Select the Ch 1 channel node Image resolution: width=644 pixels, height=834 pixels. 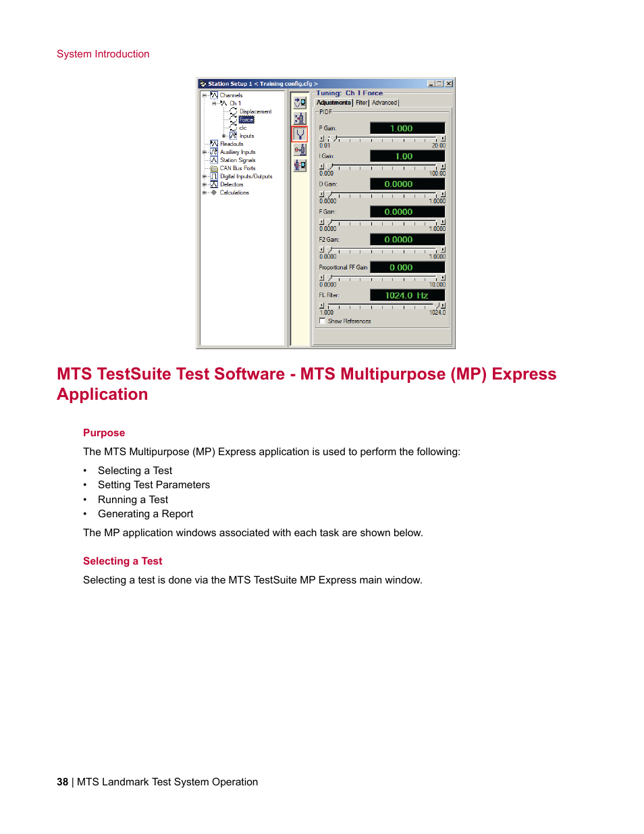235,103
